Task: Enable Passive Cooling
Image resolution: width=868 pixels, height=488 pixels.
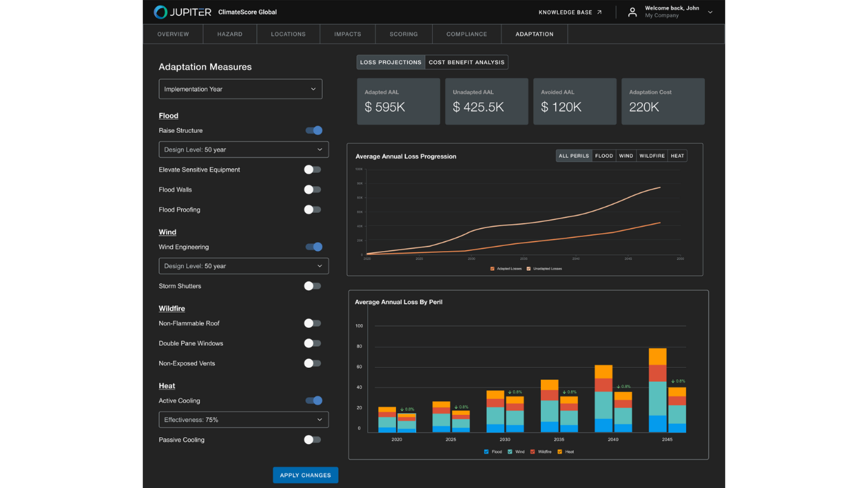Action: point(312,439)
